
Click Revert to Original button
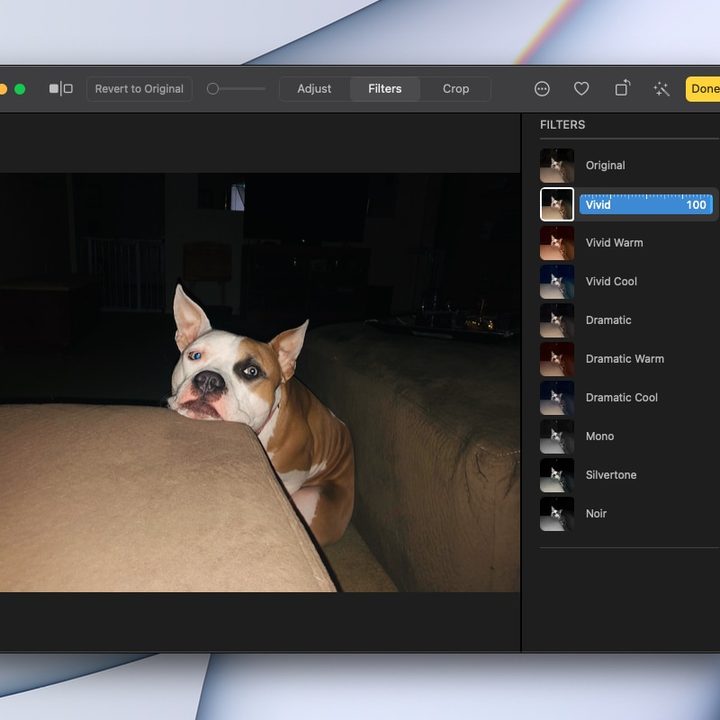point(139,89)
